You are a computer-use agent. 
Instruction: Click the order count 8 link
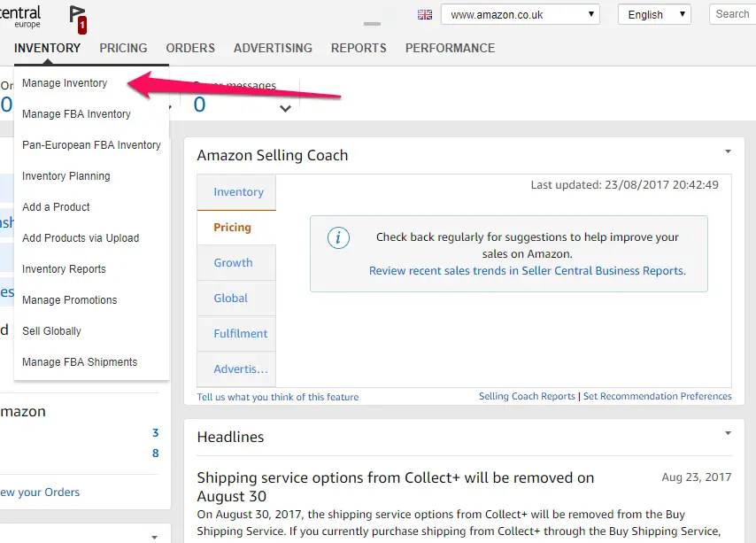point(155,453)
